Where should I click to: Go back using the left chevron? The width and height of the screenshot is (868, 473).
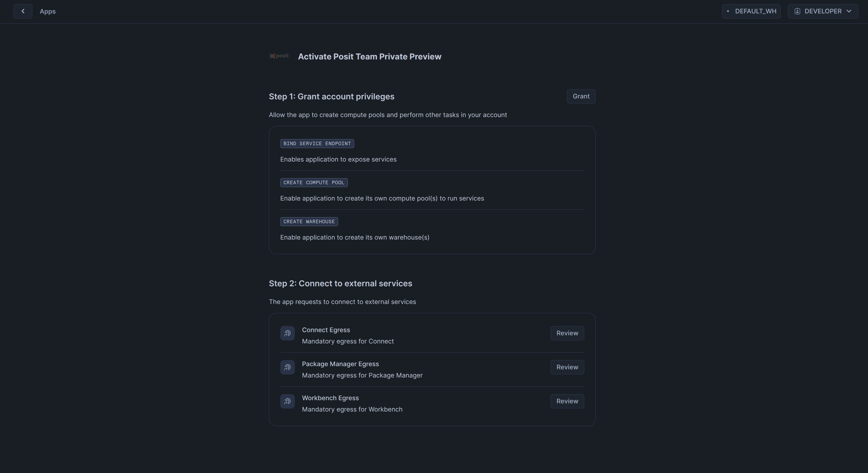23,11
